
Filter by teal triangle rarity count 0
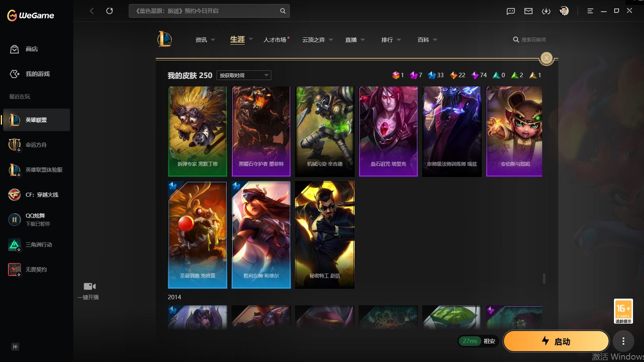pyautogui.click(x=499, y=75)
